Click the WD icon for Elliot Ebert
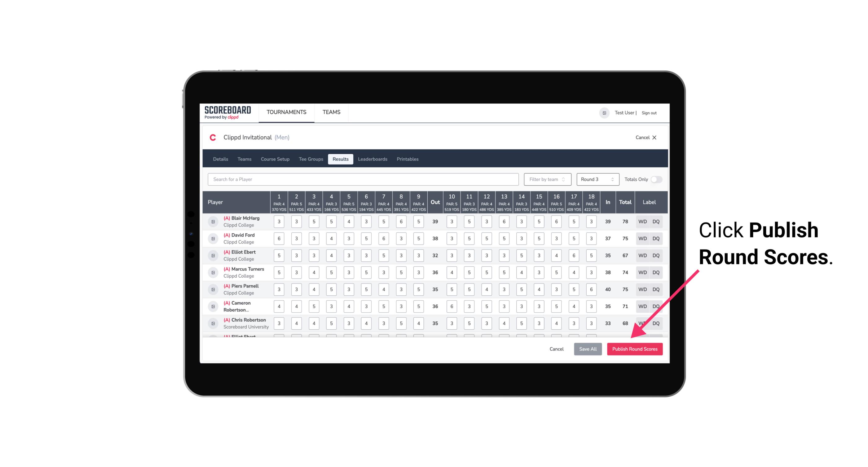The height and width of the screenshot is (467, 868). click(x=642, y=255)
